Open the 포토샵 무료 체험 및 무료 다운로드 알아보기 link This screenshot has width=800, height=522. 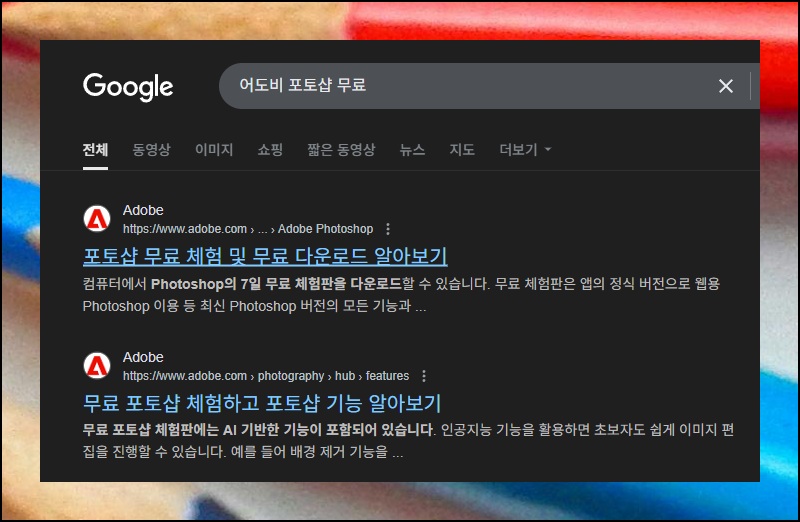(x=265, y=256)
